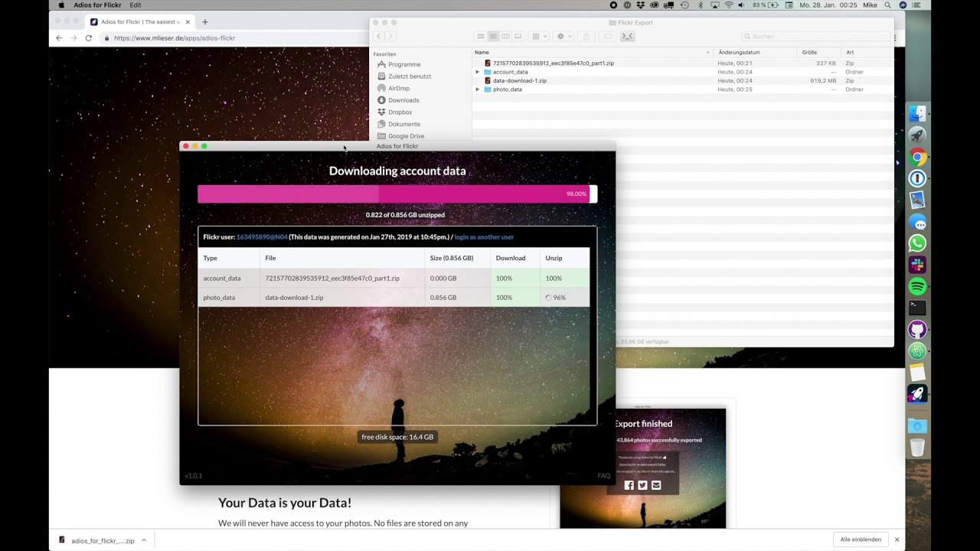Click the Export finished preview thumbnail
The height and width of the screenshot is (551, 980).
[x=642, y=468]
